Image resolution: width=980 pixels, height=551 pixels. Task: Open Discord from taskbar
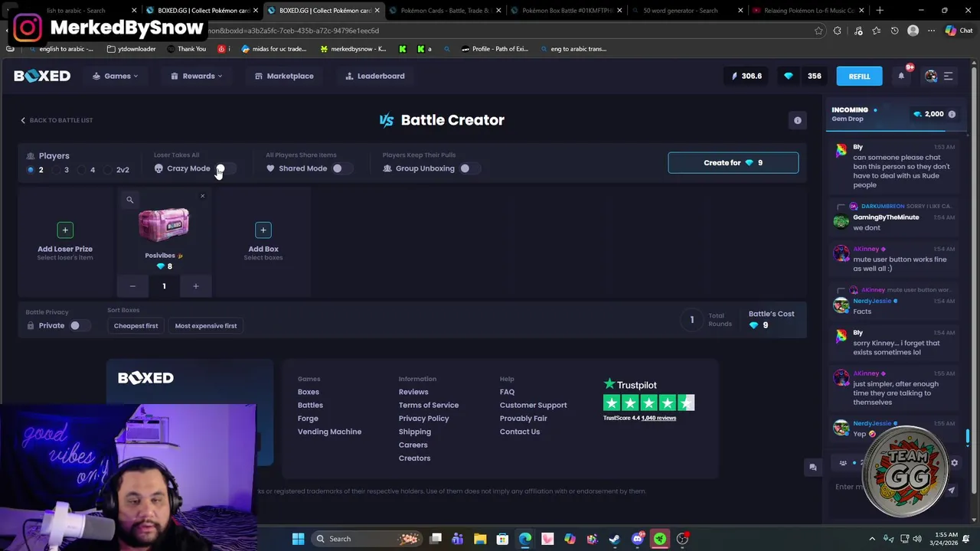[637, 539]
